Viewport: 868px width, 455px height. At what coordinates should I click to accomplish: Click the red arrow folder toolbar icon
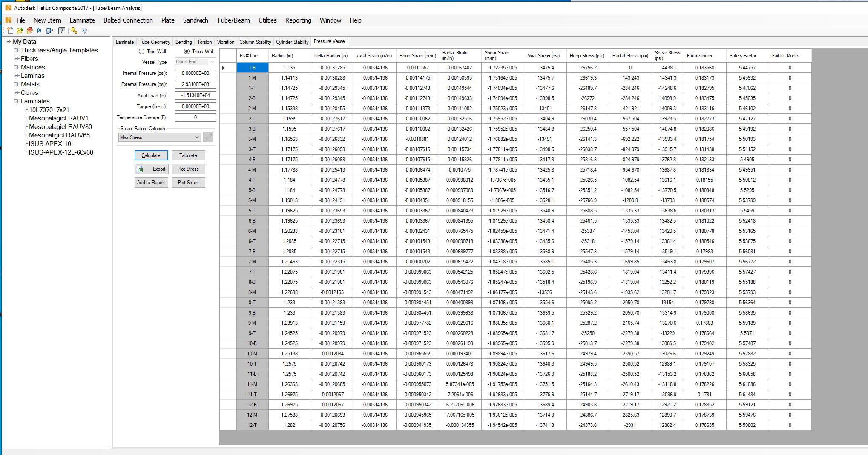(30, 31)
